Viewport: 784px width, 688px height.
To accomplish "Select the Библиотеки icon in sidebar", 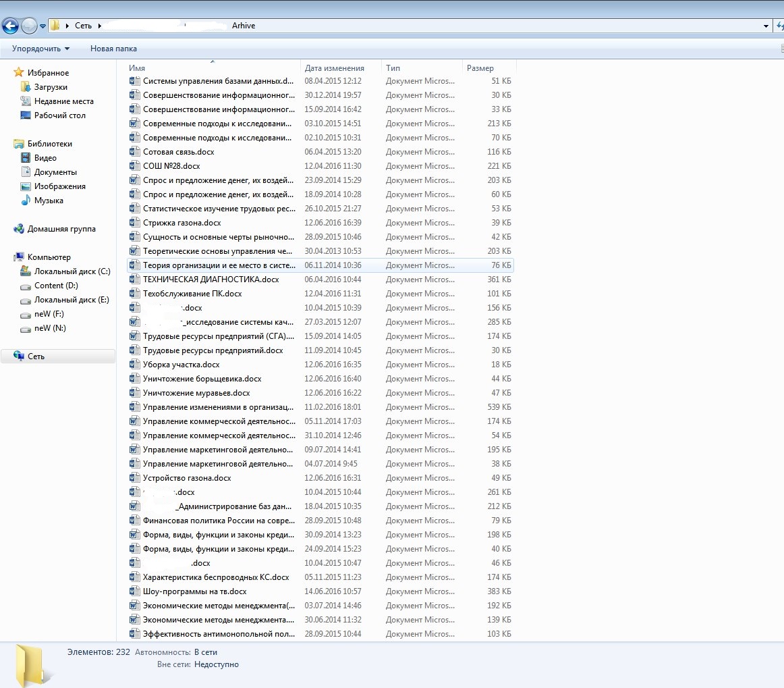I will 18,144.
